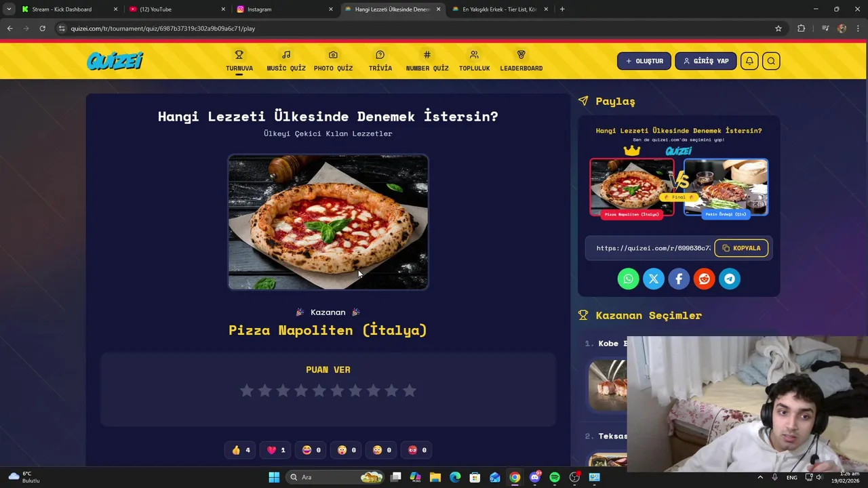Open OBS Studio from taskbar
This screenshot has height=488, width=868.
coord(575,477)
